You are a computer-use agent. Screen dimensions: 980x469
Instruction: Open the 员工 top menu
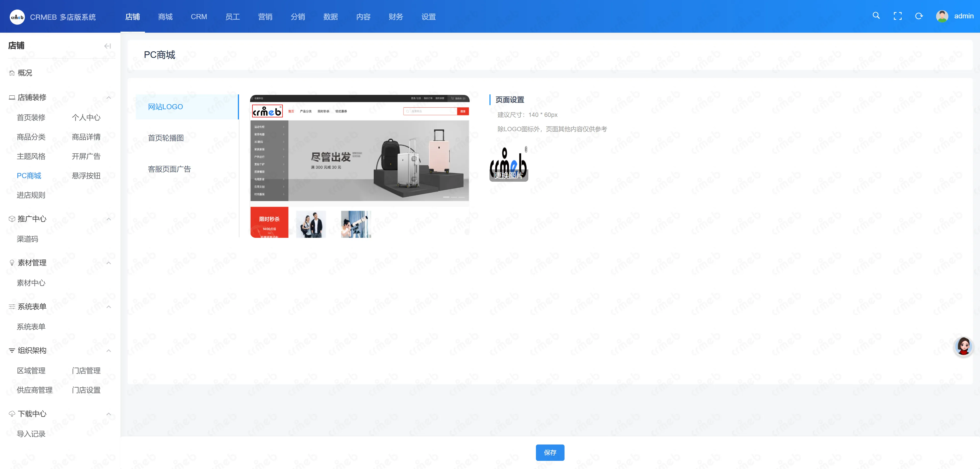pyautogui.click(x=232, y=17)
